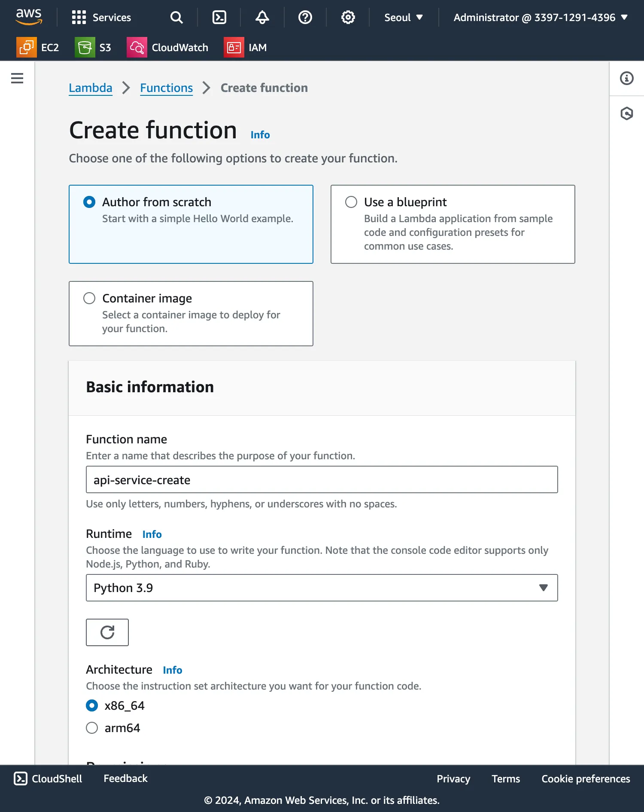The height and width of the screenshot is (812, 644).
Task: Open the Python 3.9 runtime dropdown
Action: (322, 588)
